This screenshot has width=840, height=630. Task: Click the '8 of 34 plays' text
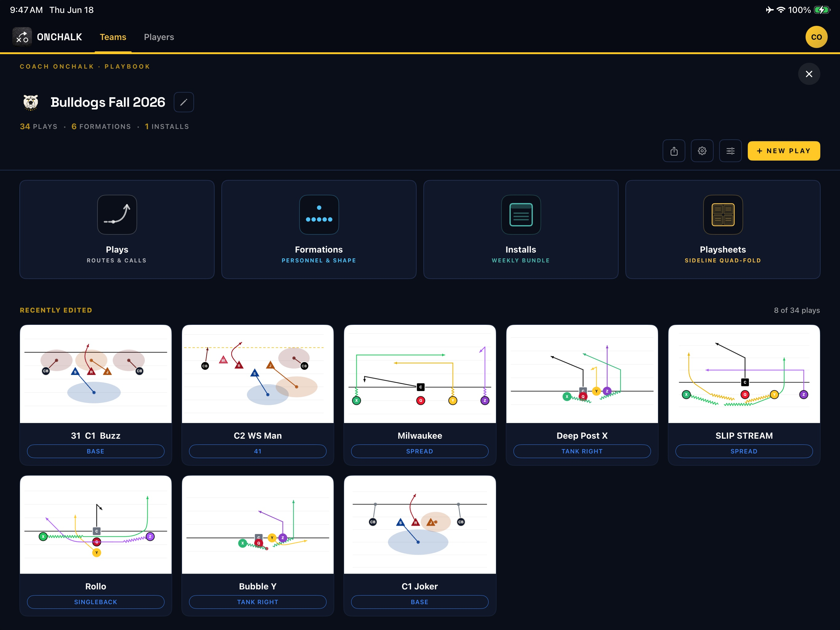797,310
